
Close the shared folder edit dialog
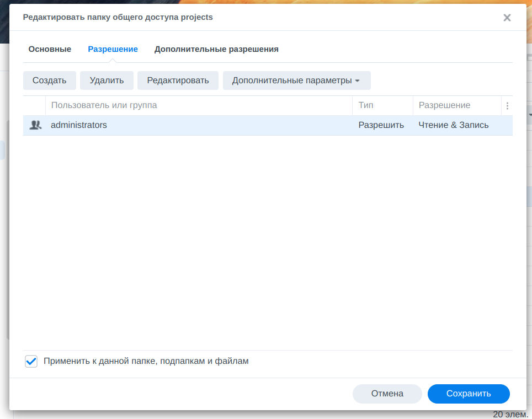click(x=507, y=18)
